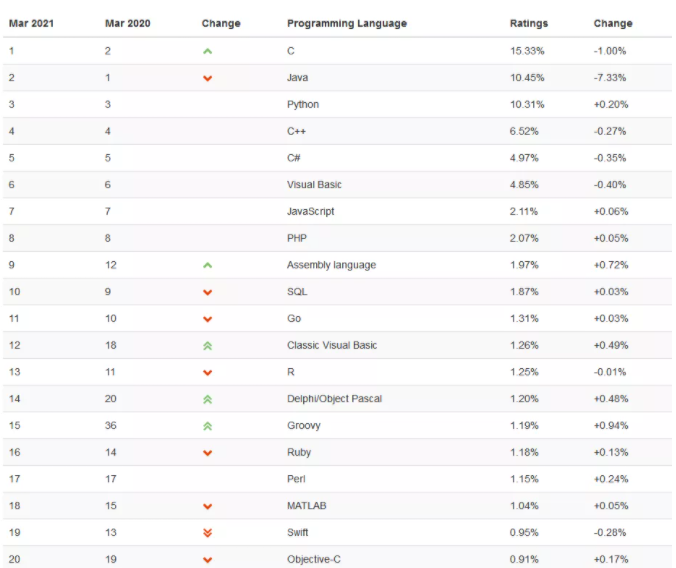676x568 pixels.
Task: Click the Programming Language column header
Action: 347,23
